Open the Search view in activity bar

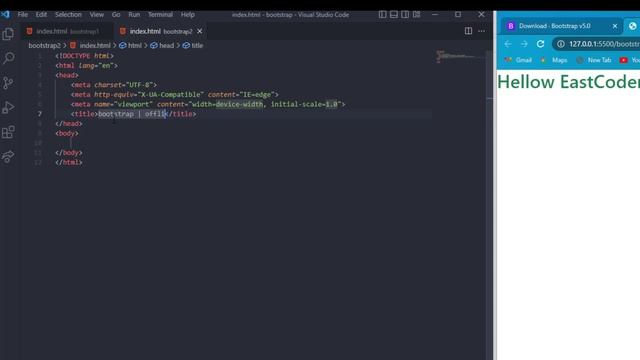pos(8,58)
